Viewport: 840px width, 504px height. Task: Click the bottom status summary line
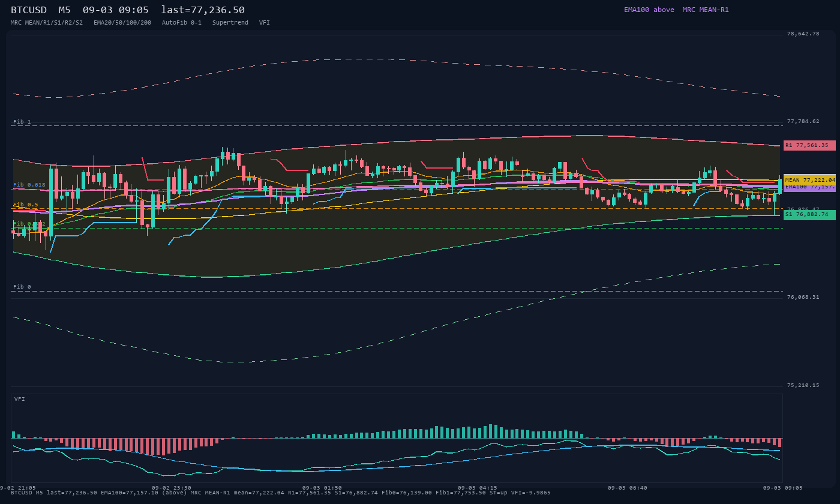280,493
